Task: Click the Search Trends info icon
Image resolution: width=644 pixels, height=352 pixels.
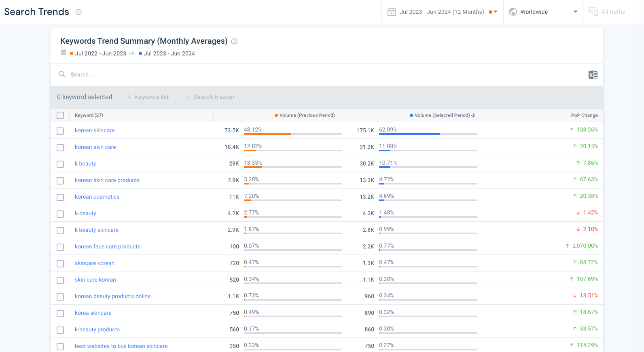Action: click(78, 12)
